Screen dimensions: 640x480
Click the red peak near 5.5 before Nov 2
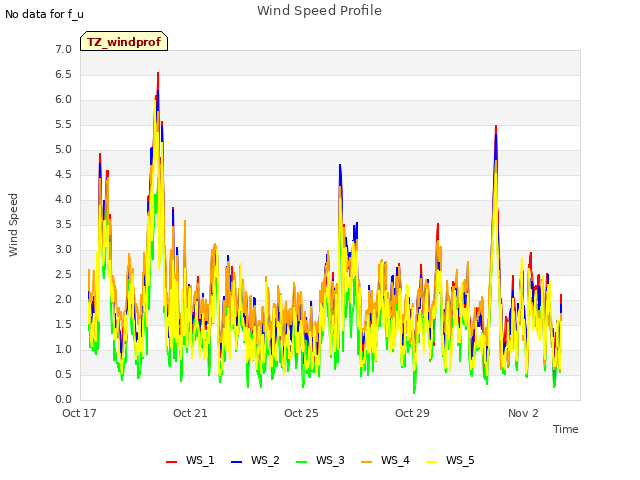click(x=496, y=127)
